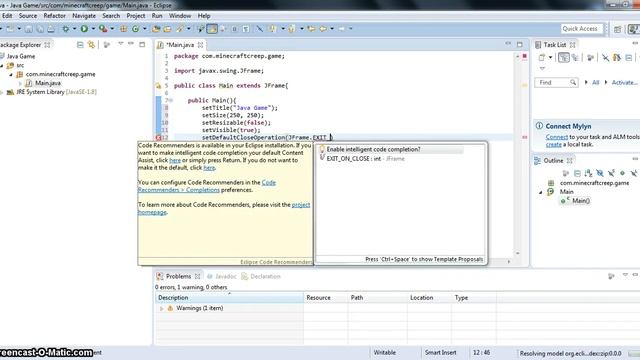Screen dimensions: 640x360
Task: Click the Quick Access search field
Action: 581,29
